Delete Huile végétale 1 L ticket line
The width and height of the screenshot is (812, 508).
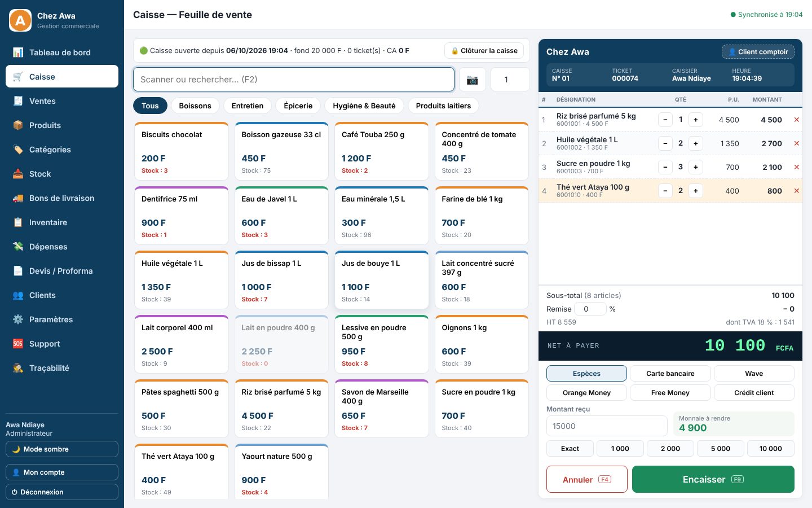tap(796, 143)
